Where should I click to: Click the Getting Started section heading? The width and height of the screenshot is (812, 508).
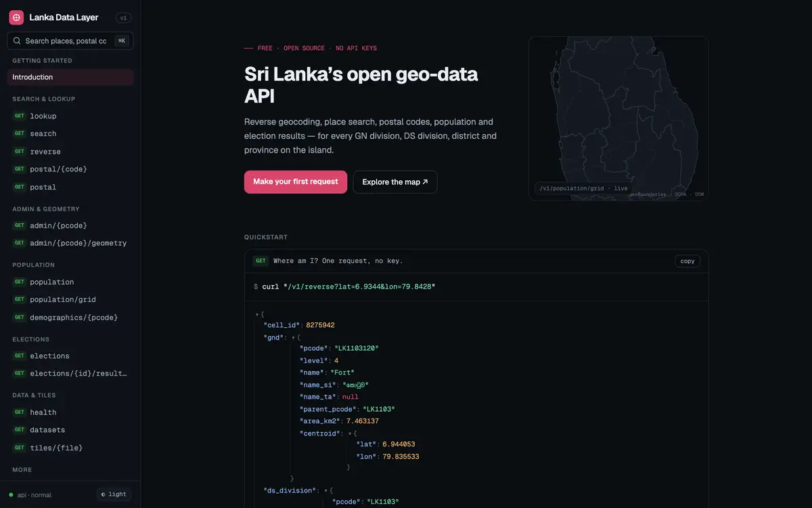pyautogui.click(x=42, y=61)
